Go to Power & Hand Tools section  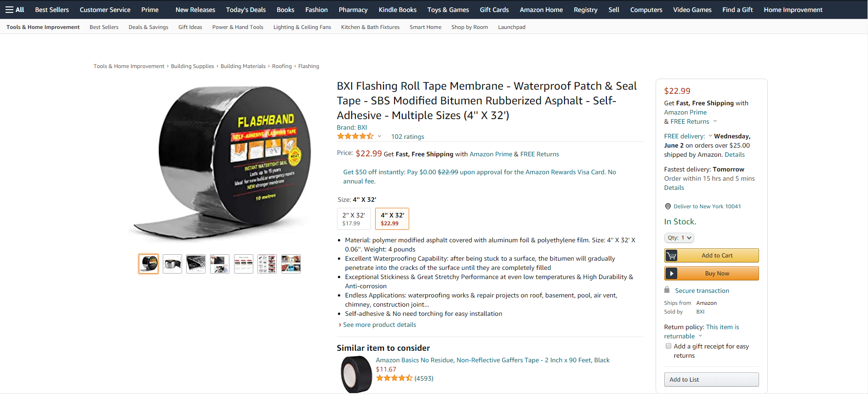coord(238,27)
